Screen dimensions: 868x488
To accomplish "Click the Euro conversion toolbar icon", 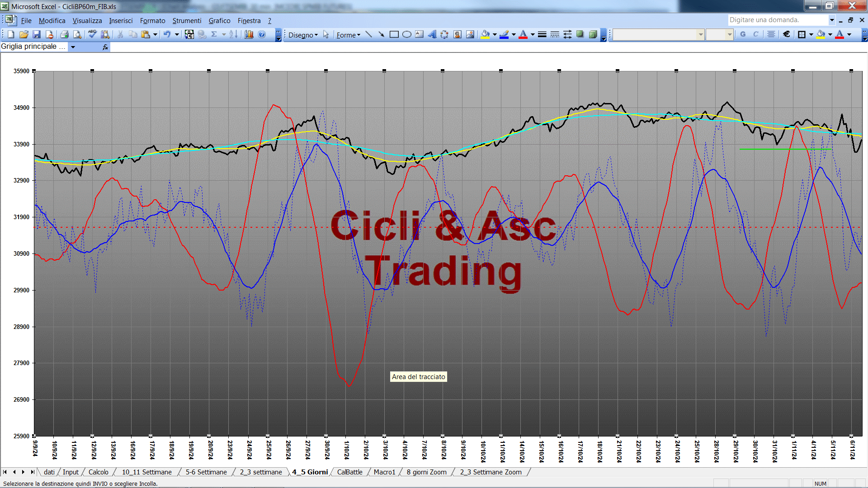I will click(x=189, y=34).
